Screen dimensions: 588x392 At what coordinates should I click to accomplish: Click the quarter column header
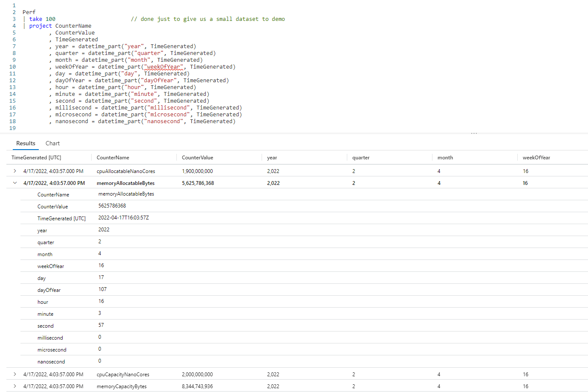click(361, 157)
